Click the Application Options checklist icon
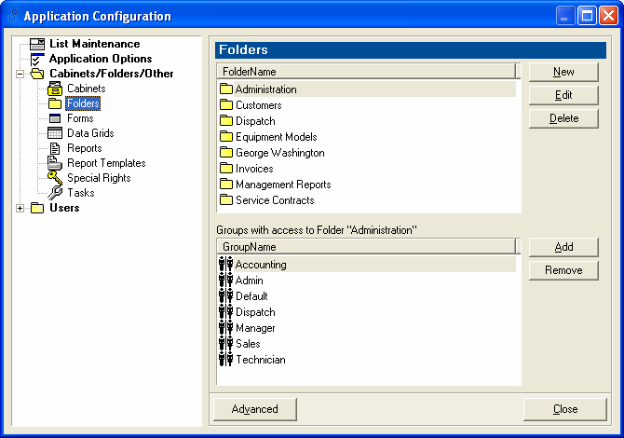Screen dimensions: 624x438 37,59
